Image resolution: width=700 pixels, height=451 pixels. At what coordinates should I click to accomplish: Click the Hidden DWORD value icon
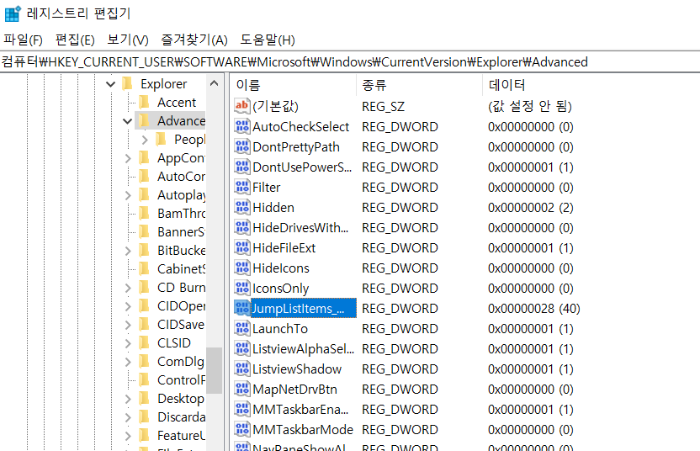[242, 207]
